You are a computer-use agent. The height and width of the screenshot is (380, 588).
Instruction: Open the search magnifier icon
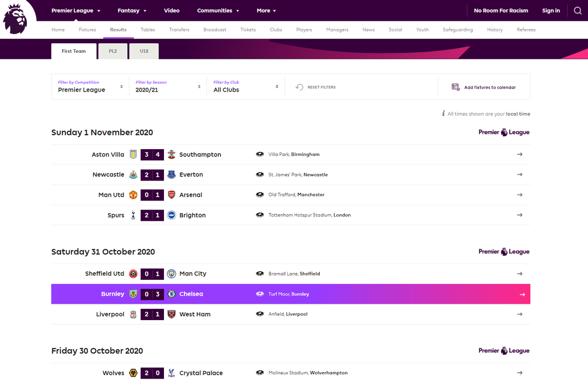[578, 10]
